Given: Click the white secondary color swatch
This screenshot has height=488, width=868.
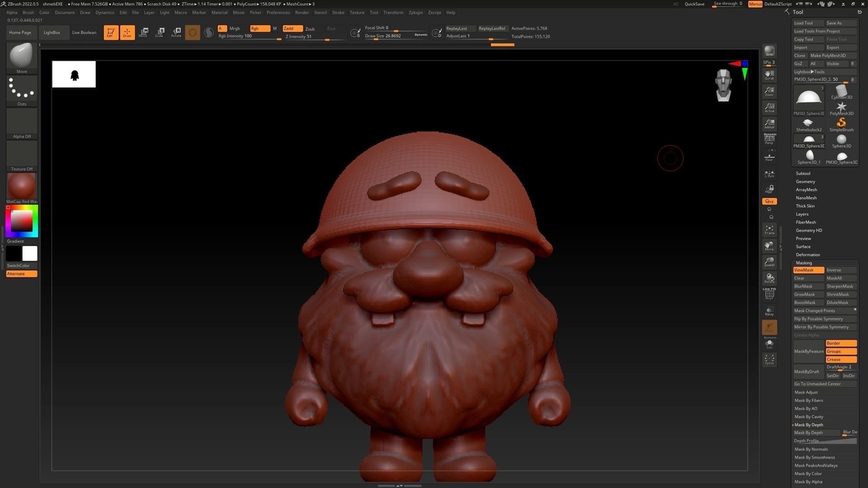Looking at the screenshot, I should (30, 253).
